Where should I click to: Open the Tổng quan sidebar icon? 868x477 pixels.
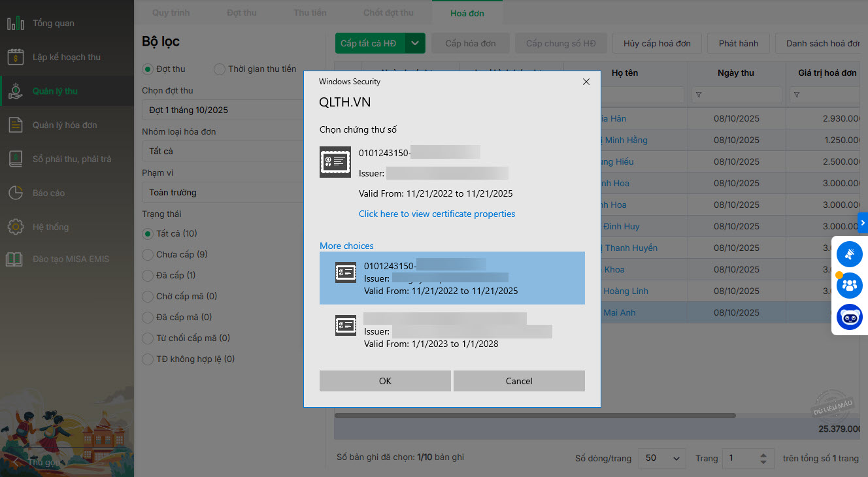click(16, 24)
